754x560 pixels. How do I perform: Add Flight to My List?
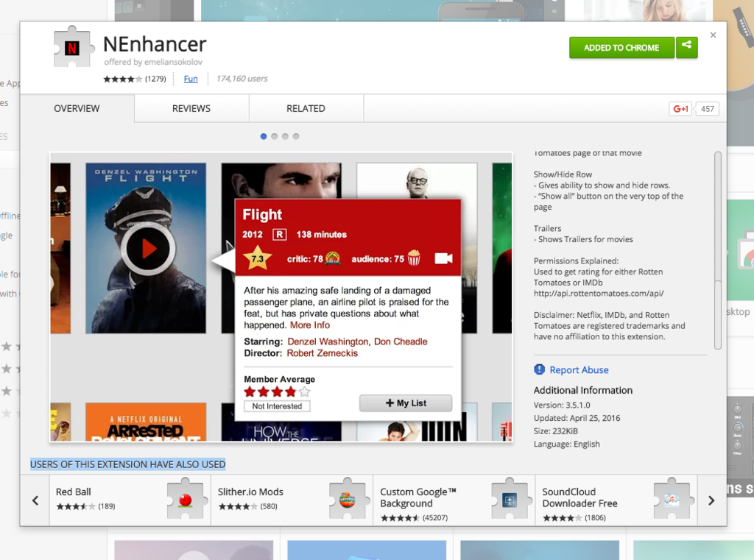[406, 403]
